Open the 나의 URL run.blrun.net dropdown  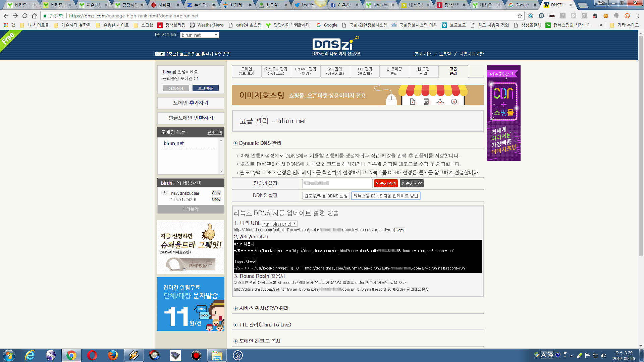[x=280, y=224]
